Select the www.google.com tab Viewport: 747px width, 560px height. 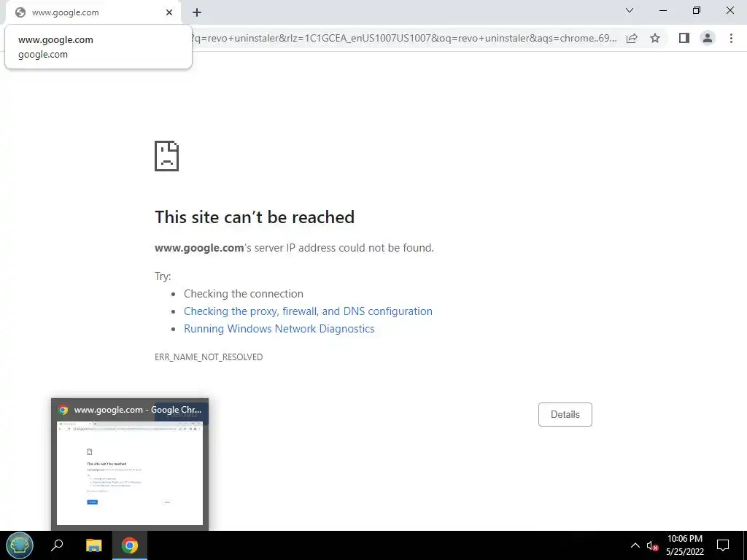[93, 12]
